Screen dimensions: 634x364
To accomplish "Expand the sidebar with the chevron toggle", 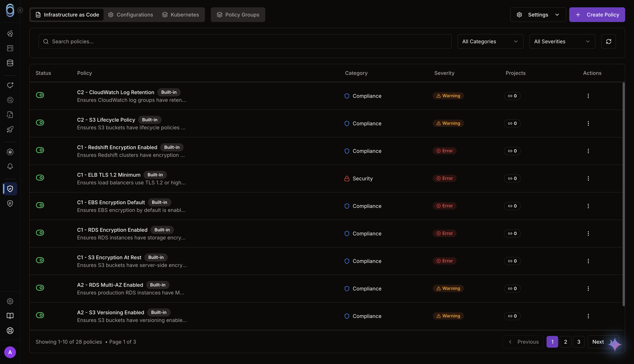I will 20,10.
